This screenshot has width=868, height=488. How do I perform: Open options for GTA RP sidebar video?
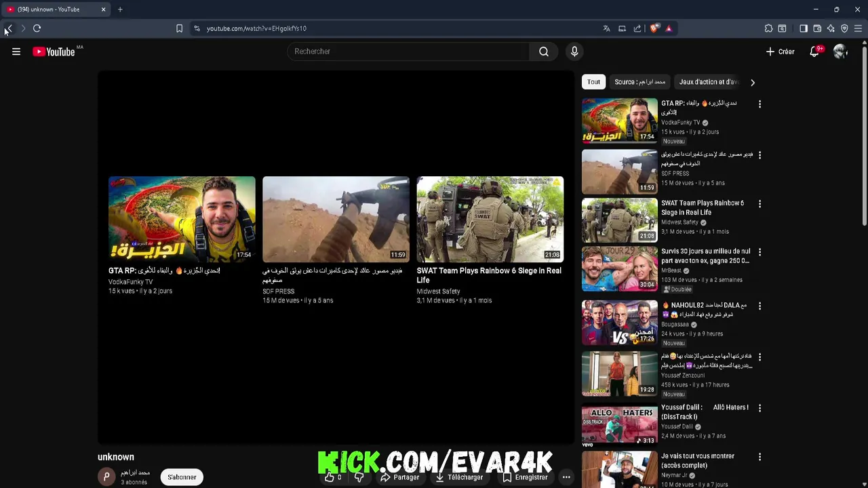[759, 104]
